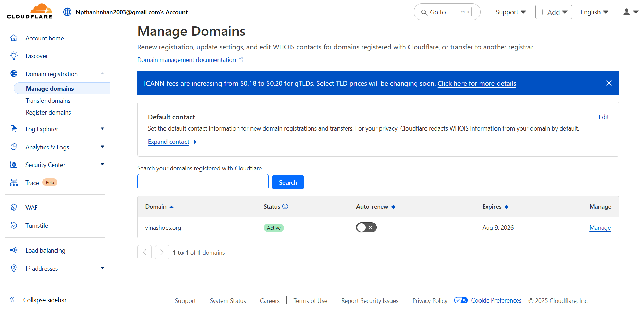Expand the Analytics & Logs section

[102, 147]
